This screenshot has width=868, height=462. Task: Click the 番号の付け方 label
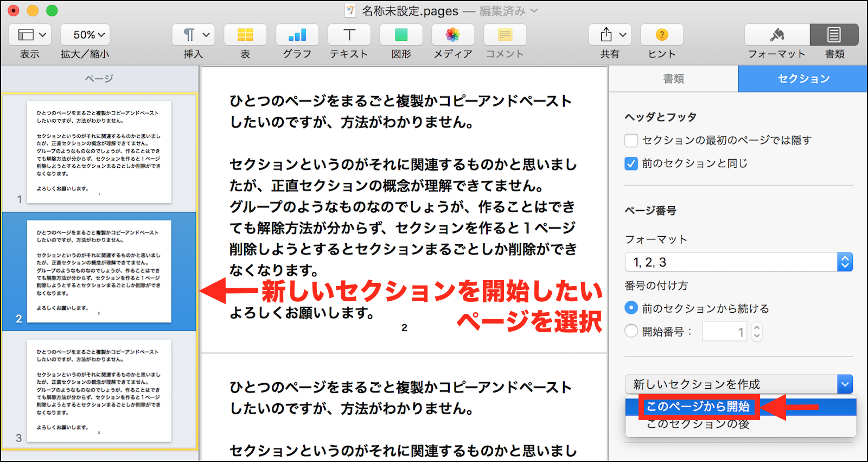(x=656, y=286)
